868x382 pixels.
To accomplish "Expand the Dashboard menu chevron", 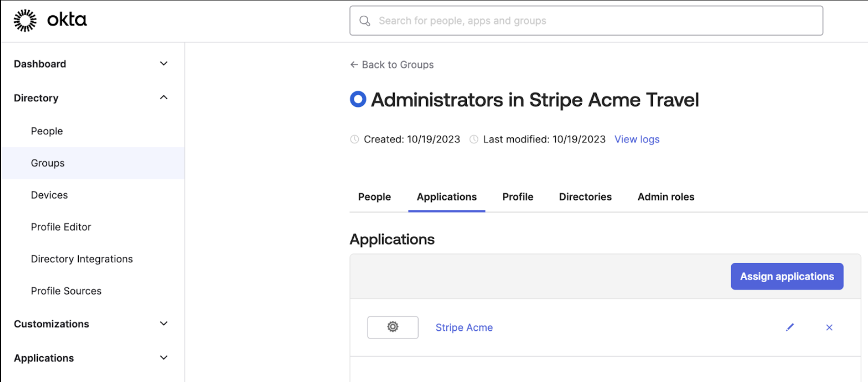I will tap(164, 64).
